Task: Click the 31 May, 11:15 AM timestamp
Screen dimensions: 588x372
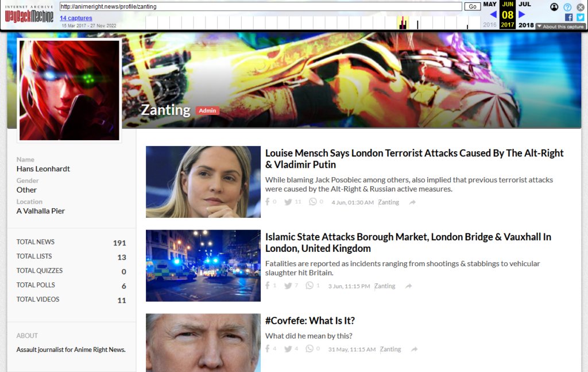Action: pos(352,349)
